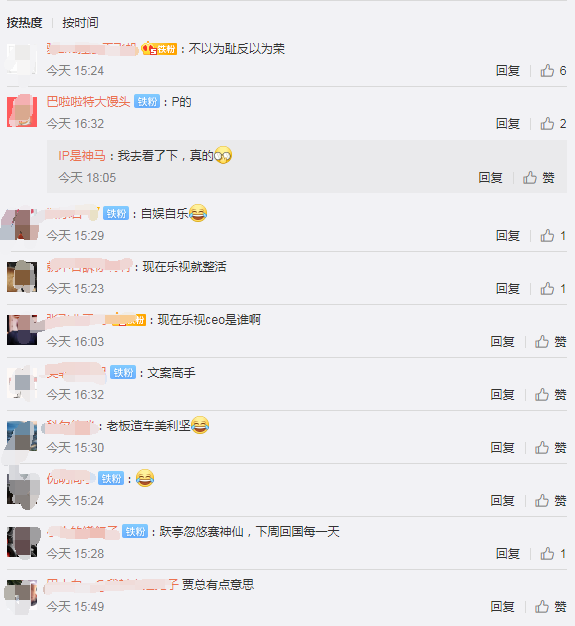Like the 现在乐视ceo是谁啊 comment
This screenshot has height=626, width=575.
[x=550, y=342]
